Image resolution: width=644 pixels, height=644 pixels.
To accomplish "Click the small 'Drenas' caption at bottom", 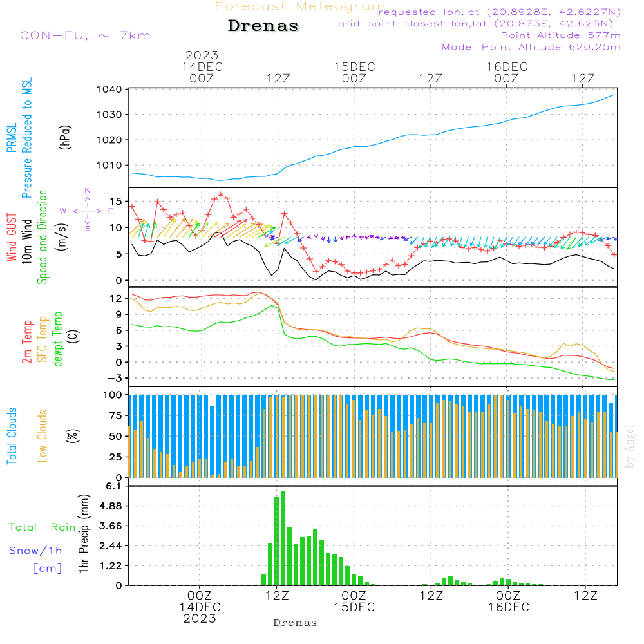I will point(295,623).
